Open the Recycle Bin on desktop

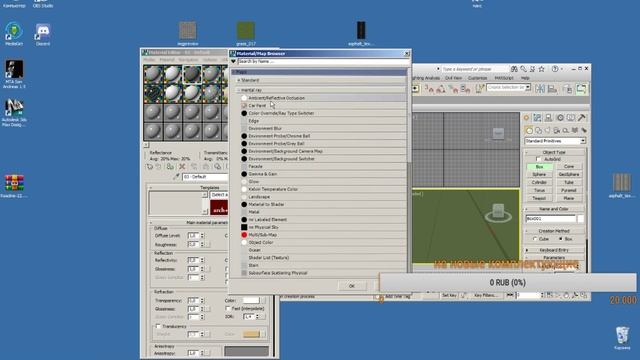[622, 338]
